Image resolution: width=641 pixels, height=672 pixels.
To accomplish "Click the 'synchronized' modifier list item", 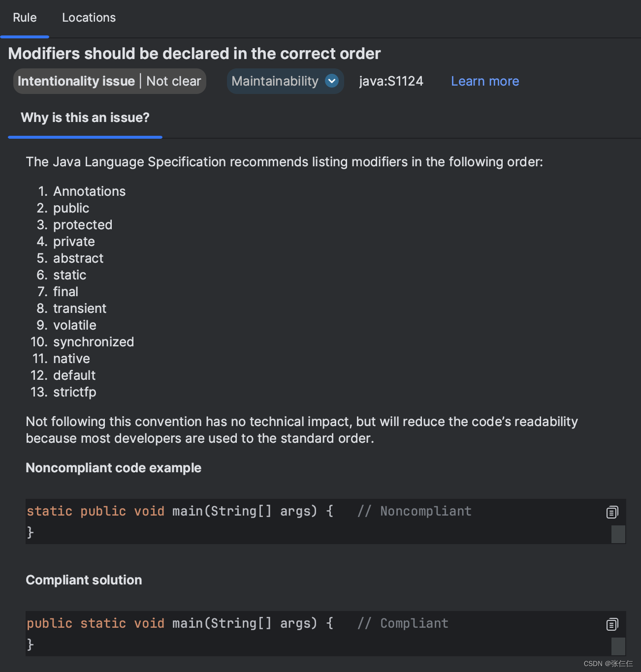I will [x=94, y=342].
